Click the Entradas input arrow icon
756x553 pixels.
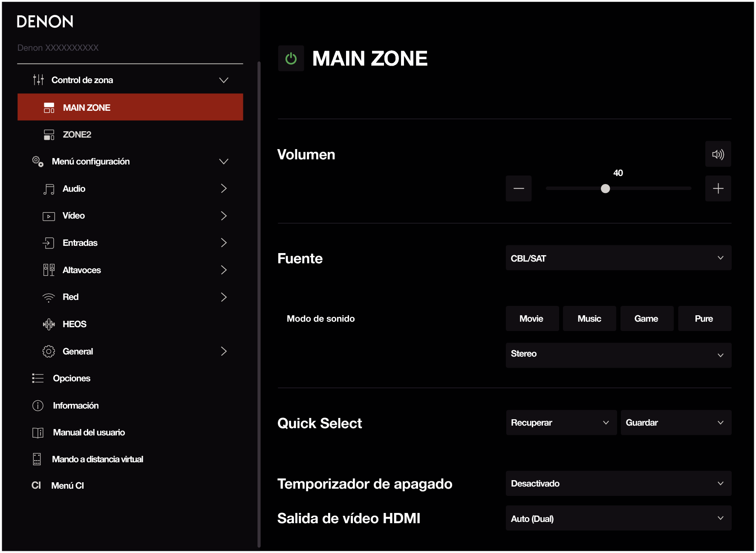point(48,243)
